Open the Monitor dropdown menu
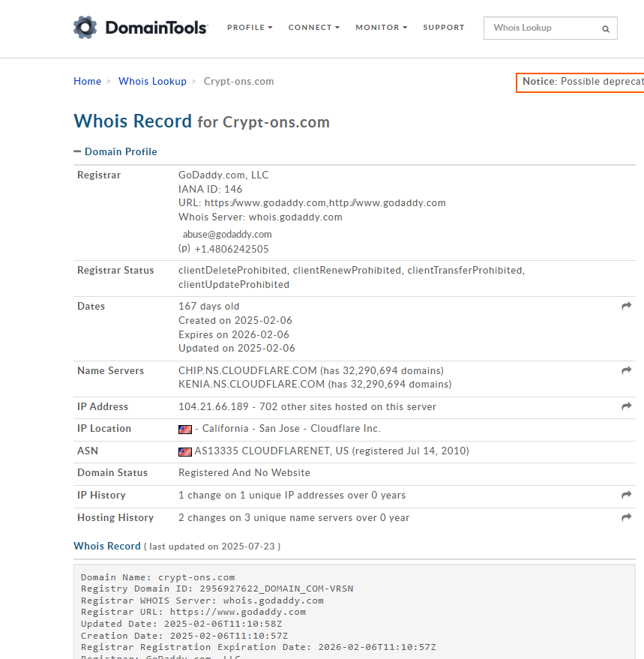644x659 pixels. [x=382, y=27]
